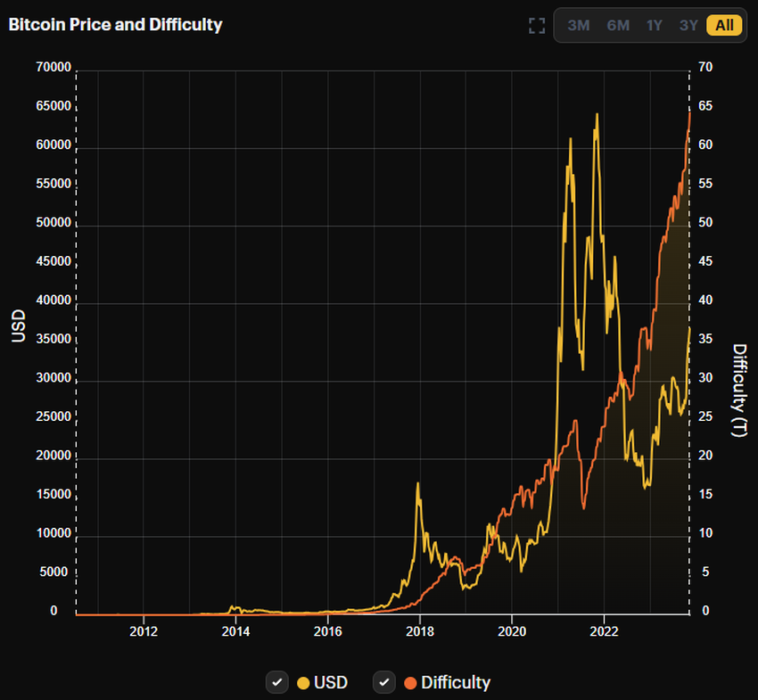The image size is (758, 700).
Task: Click the Difficulty legend label
Action: pyautogui.click(x=456, y=682)
